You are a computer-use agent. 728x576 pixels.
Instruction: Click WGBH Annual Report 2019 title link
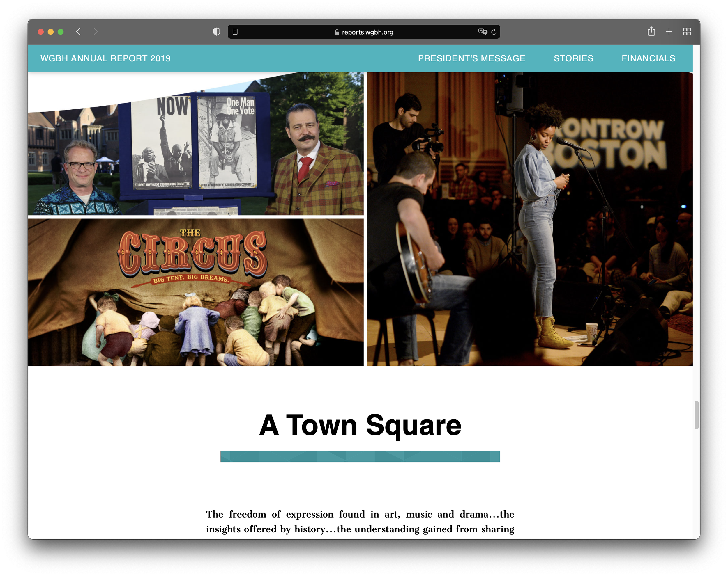105,58
